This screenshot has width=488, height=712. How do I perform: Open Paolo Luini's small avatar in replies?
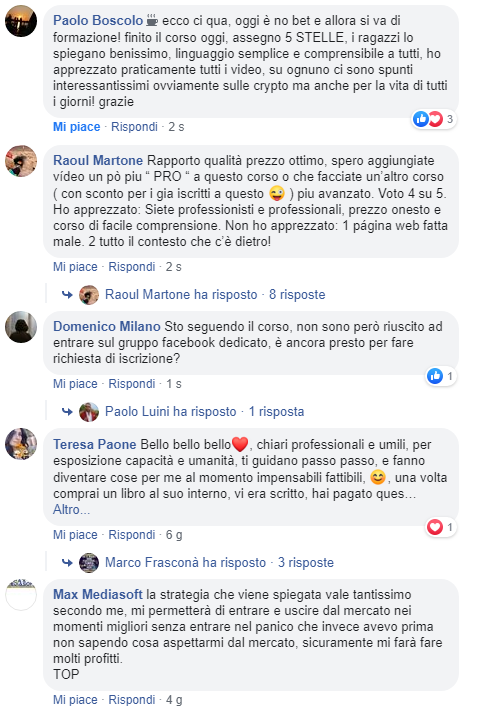pyautogui.click(x=89, y=412)
